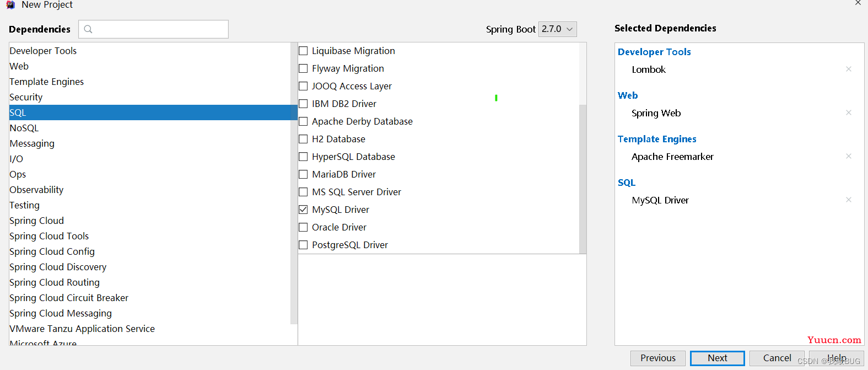Enable Apache Derby Database checkbox
The image size is (868, 370).
point(303,121)
